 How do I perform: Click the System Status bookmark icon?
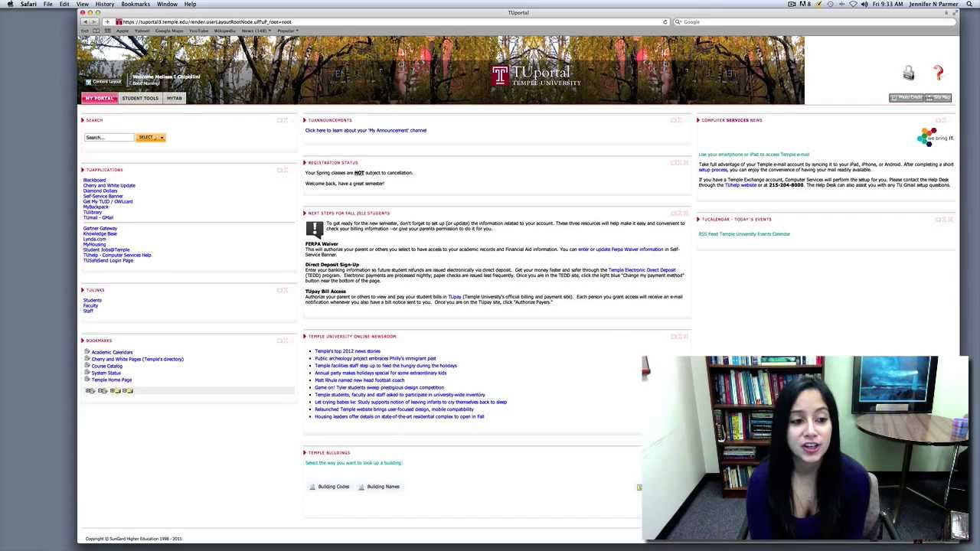point(87,373)
